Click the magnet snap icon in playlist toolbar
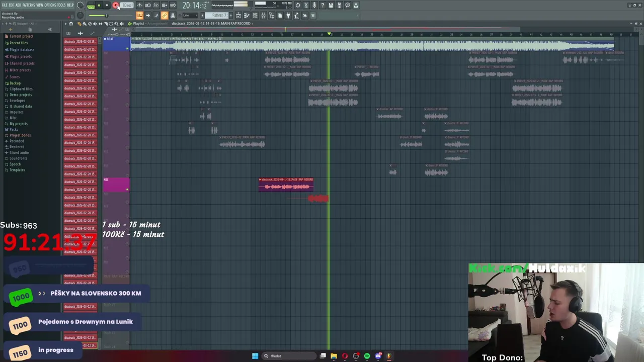 point(71,24)
